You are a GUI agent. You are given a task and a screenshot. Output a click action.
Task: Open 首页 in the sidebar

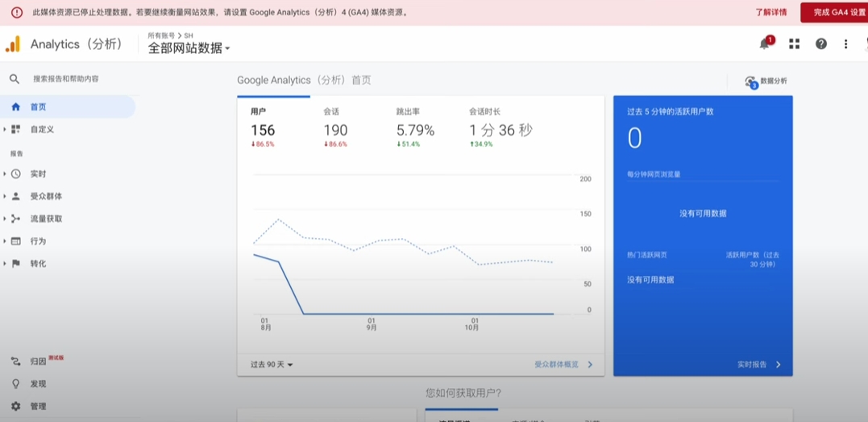[68, 107]
